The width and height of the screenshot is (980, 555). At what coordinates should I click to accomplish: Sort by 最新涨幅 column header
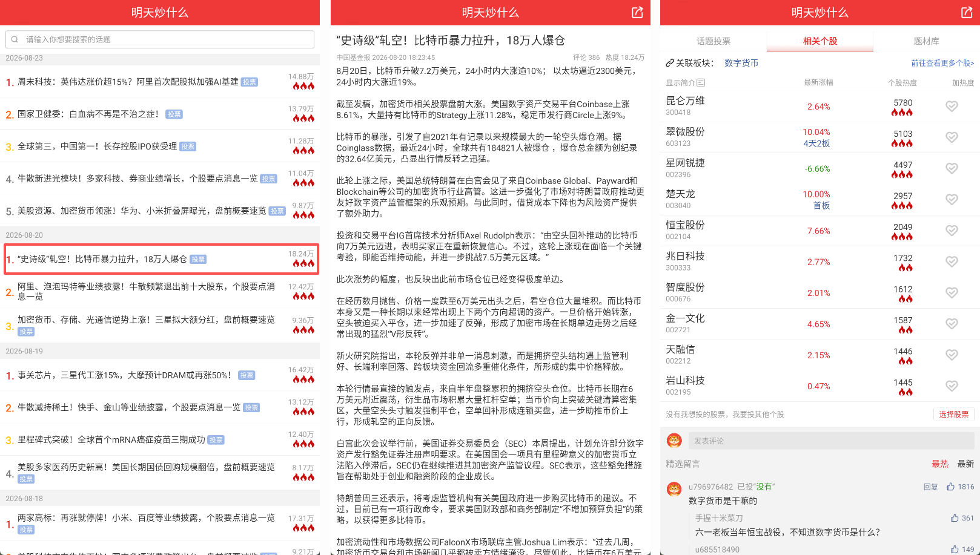(x=818, y=82)
